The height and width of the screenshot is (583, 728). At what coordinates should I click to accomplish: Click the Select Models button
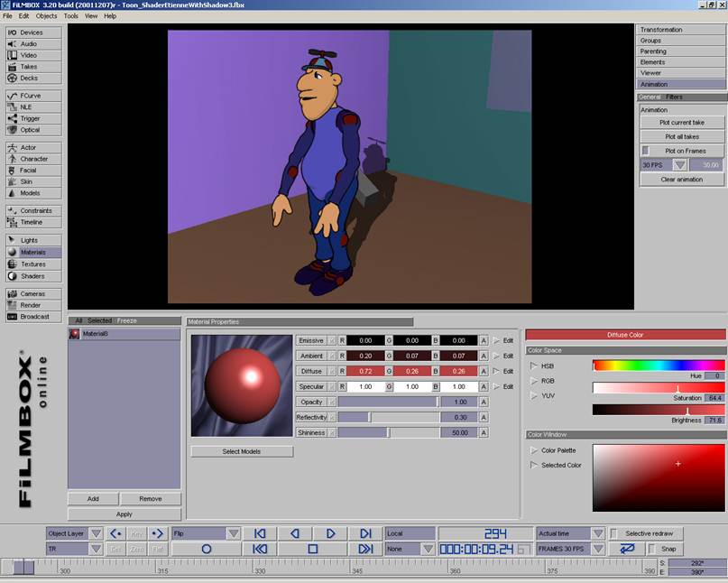pyautogui.click(x=242, y=451)
